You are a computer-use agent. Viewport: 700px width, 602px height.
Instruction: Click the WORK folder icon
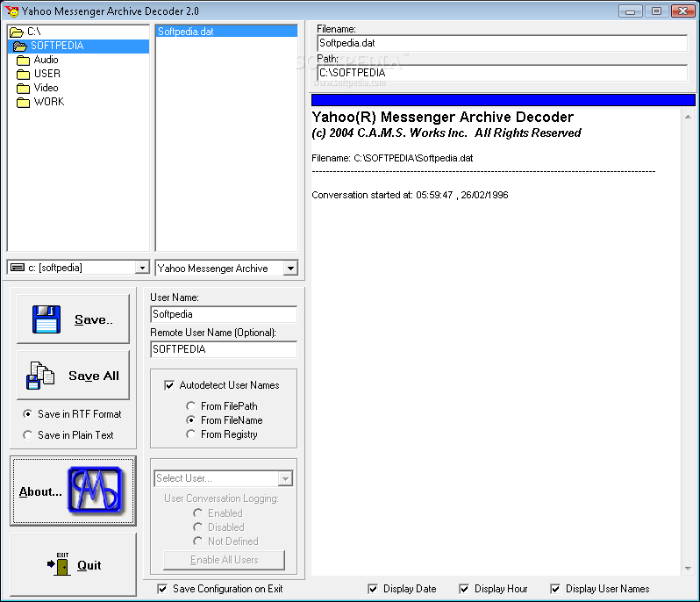coord(23,103)
